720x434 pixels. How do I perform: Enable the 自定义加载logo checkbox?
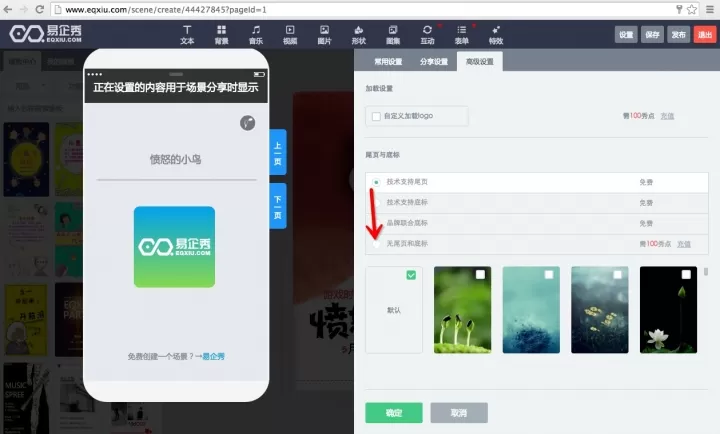(376, 117)
